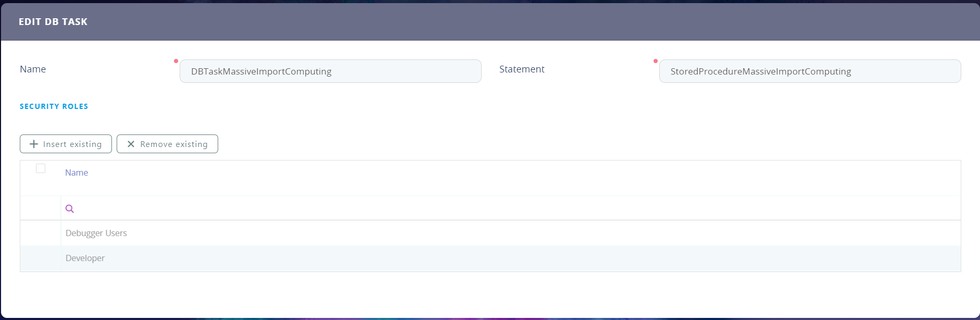Click the red required dot beside Name field
This screenshot has width=980, height=320.
(x=176, y=61)
